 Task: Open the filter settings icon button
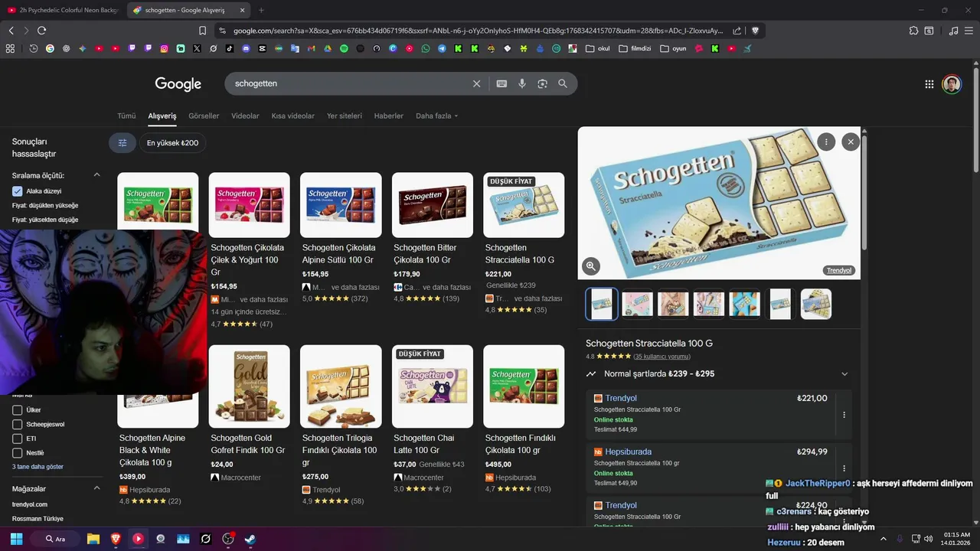[x=122, y=143]
